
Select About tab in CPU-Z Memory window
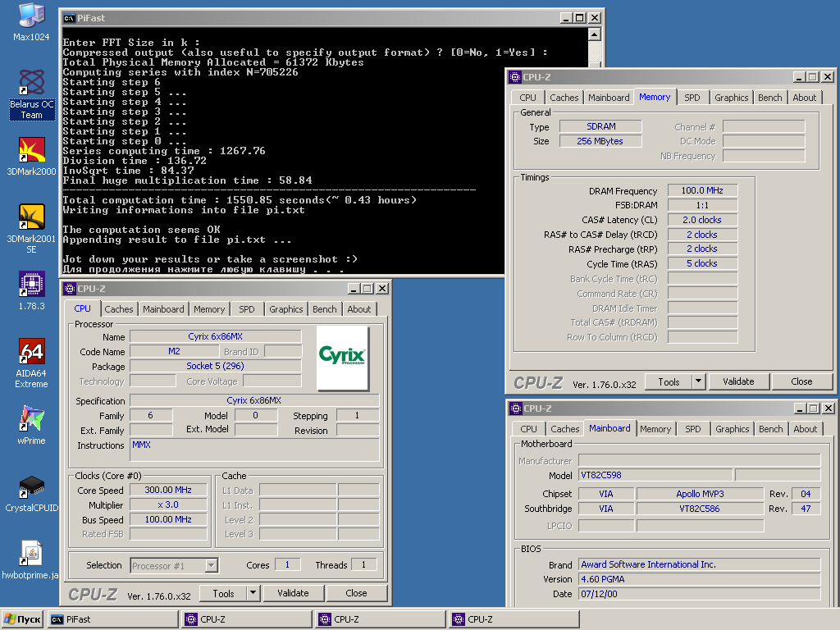805,98
